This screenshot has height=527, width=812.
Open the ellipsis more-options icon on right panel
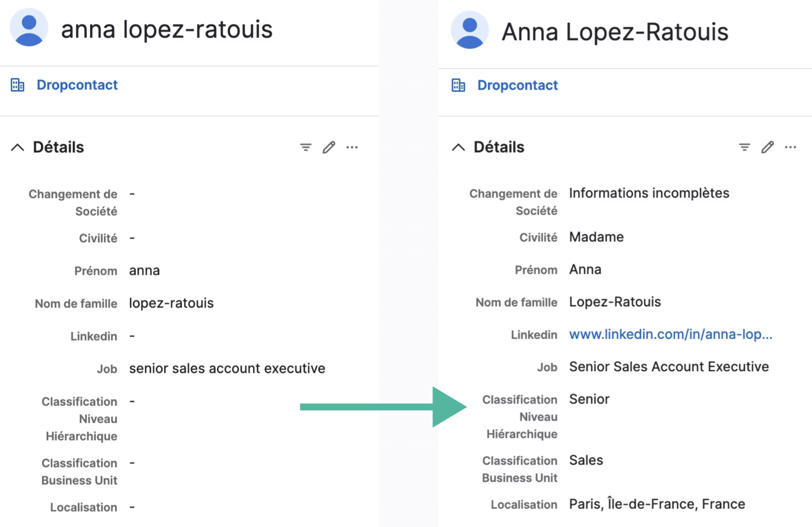tap(791, 147)
